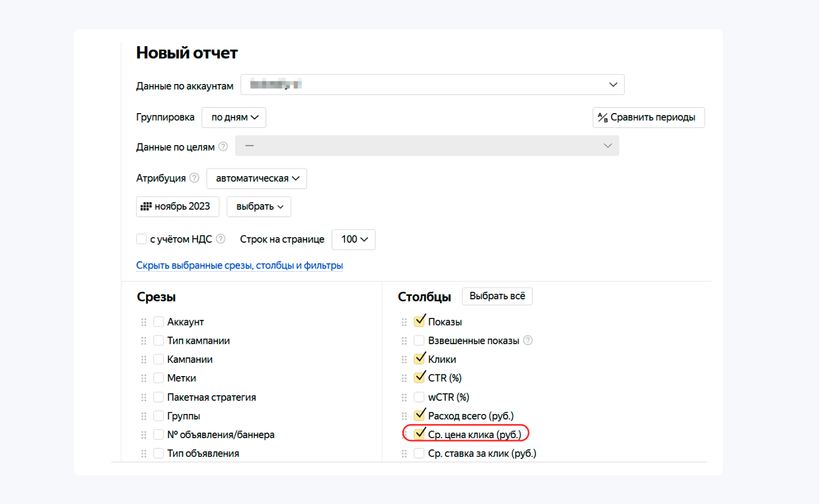Open help icon next to с учётом НДС

[x=221, y=239]
